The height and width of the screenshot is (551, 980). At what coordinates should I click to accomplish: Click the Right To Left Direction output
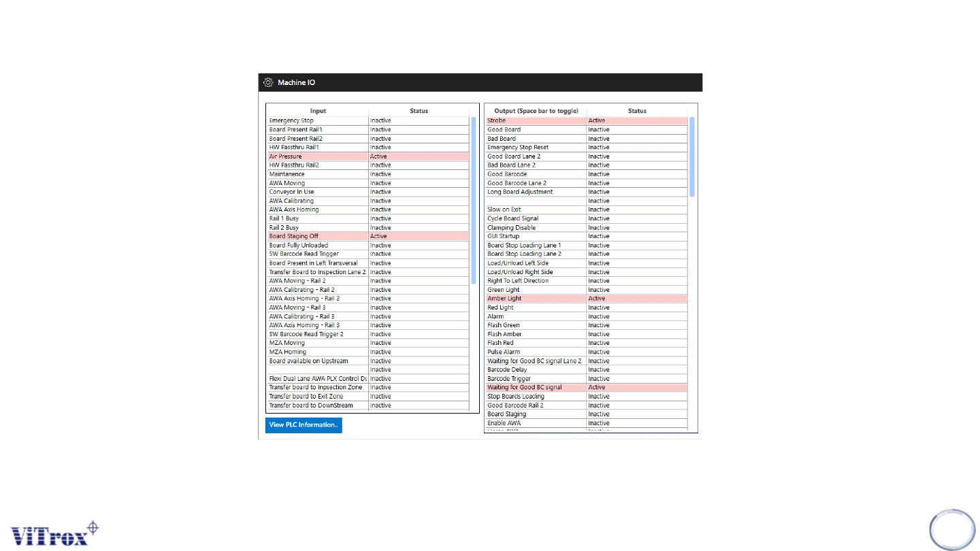(x=587, y=280)
